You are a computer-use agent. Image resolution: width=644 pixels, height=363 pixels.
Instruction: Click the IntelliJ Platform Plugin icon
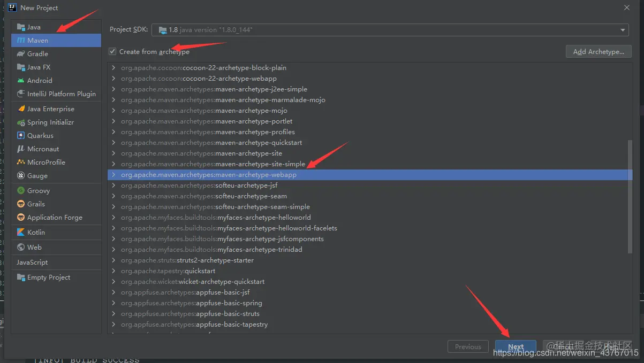(x=21, y=94)
